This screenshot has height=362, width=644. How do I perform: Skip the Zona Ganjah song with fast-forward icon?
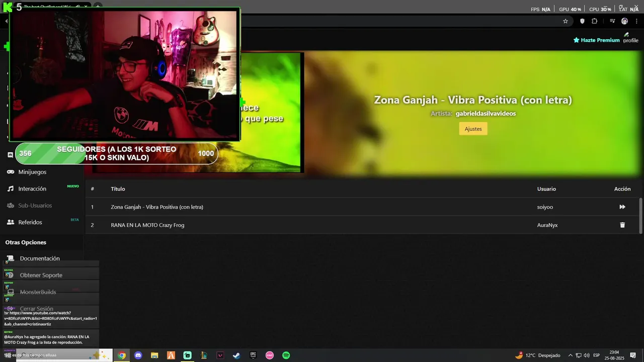(622, 207)
